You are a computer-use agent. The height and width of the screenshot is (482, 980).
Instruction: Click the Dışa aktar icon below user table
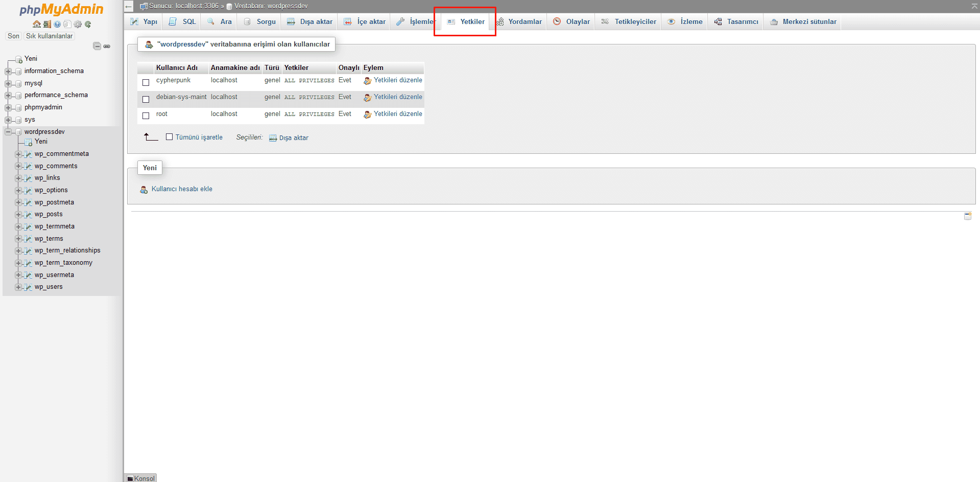(273, 138)
